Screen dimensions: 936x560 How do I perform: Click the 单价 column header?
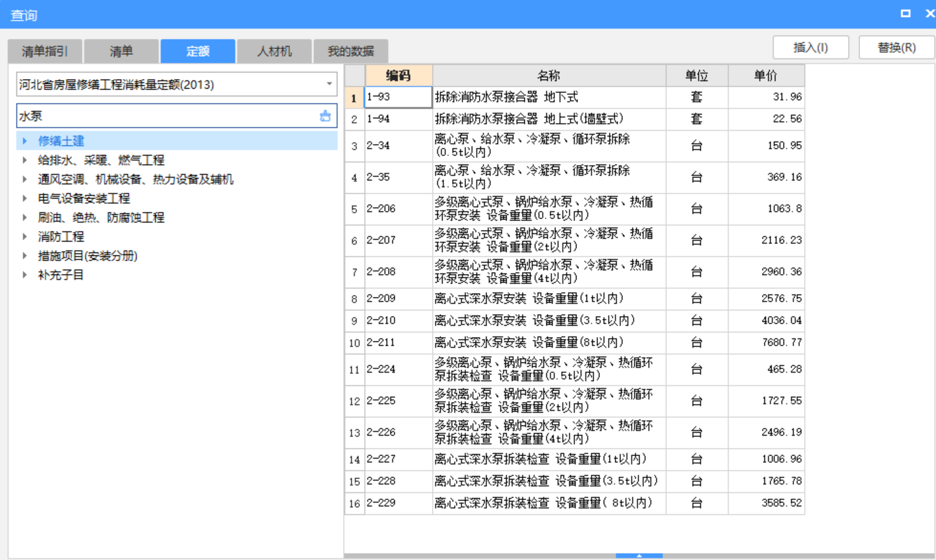click(766, 75)
